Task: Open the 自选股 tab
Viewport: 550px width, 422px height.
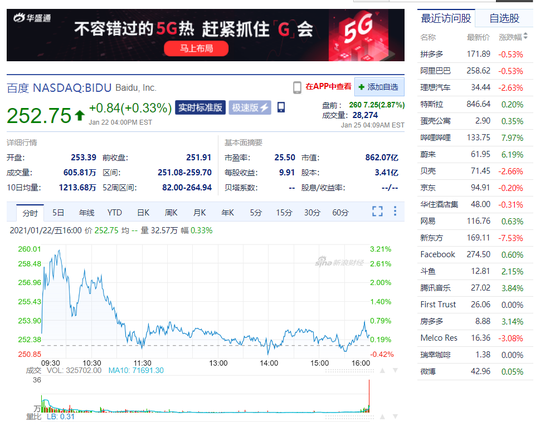Action: coord(504,18)
